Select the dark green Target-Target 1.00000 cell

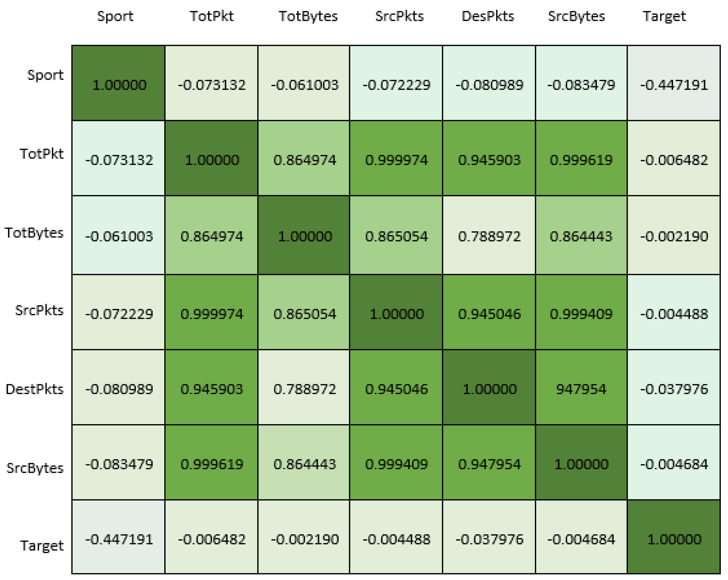coord(674,539)
